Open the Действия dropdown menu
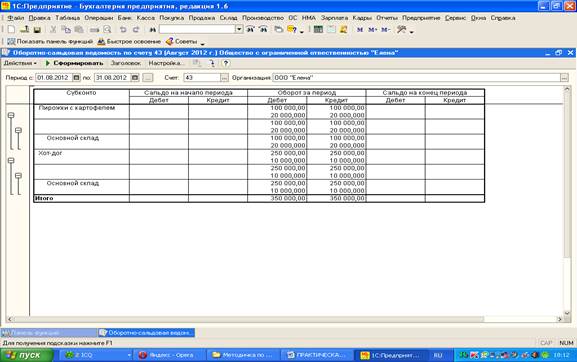The image size is (577, 362). point(20,63)
